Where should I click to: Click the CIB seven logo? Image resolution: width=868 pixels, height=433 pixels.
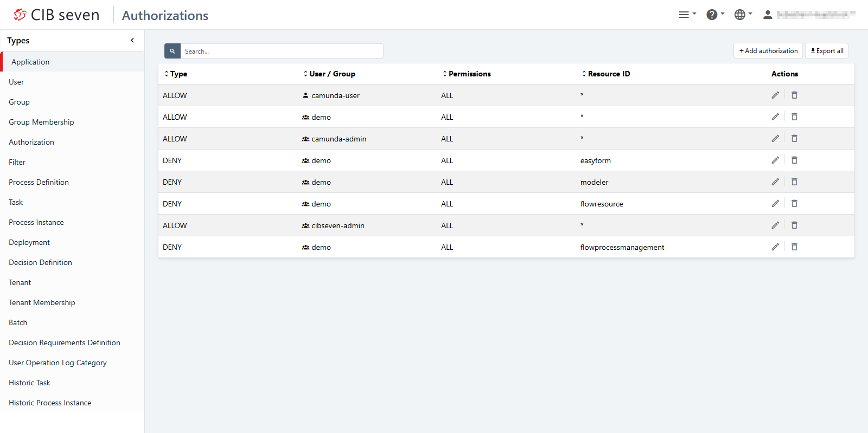[56, 15]
